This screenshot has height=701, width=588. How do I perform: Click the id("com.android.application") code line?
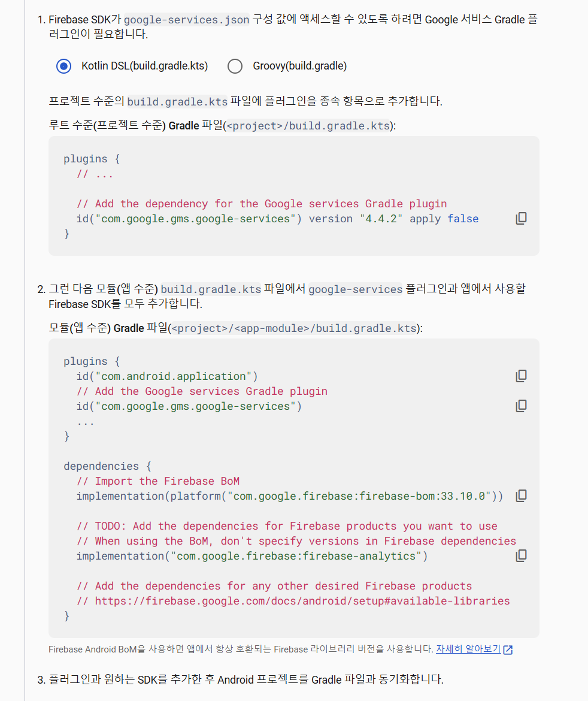(x=166, y=376)
